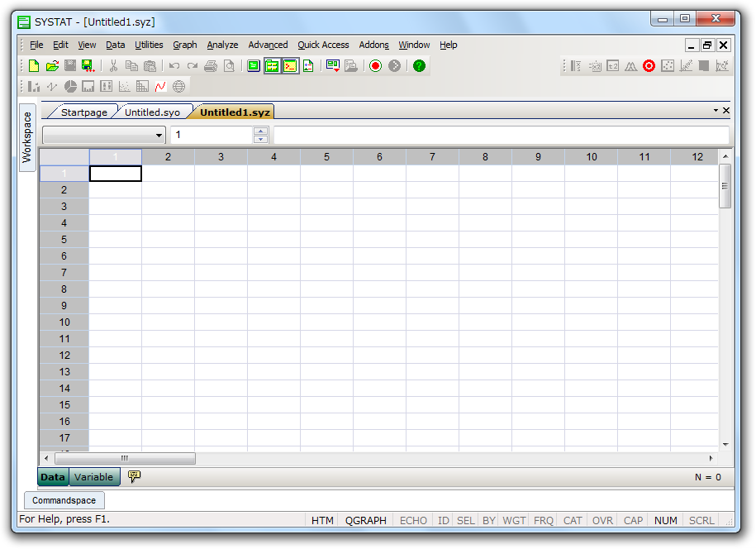Click the Save As floppy icon with red dots

88,65
